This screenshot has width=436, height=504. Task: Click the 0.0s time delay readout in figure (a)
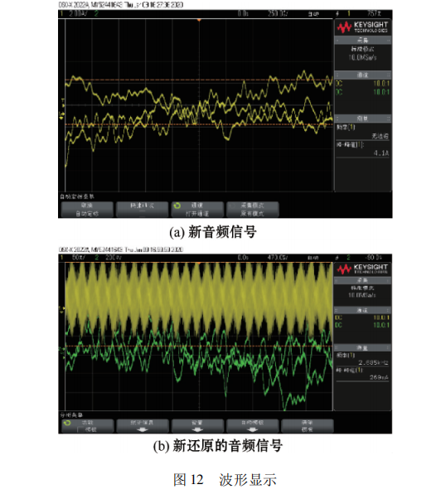(243, 14)
